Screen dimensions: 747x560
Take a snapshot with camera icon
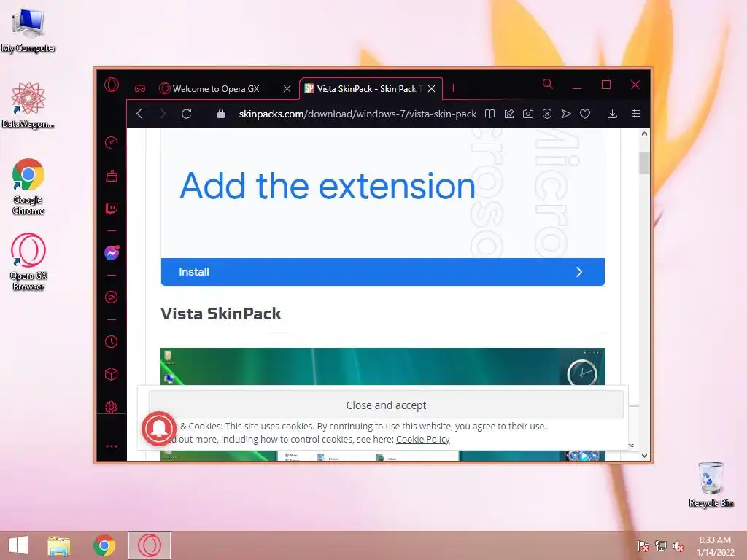pyautogui.click(x=528, y=114)
